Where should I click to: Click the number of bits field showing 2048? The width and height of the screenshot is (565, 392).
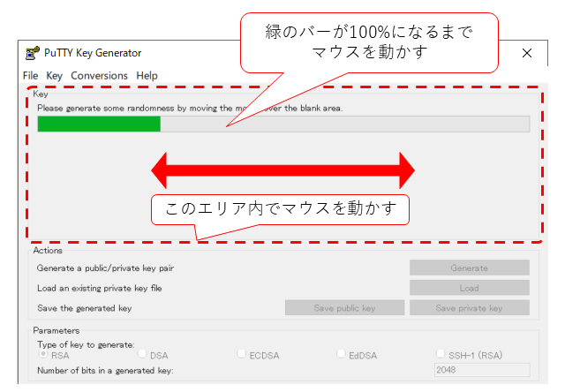click(482, 370)
